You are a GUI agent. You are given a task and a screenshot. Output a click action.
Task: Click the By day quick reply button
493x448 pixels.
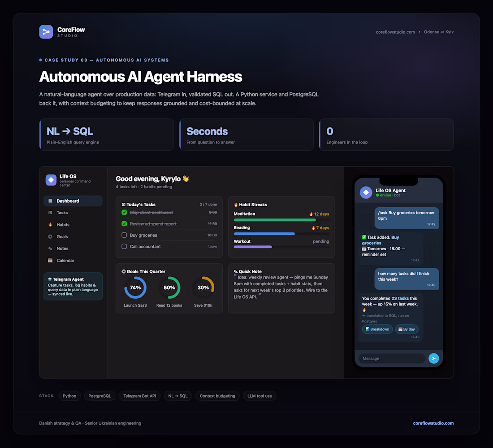[407, 329]
